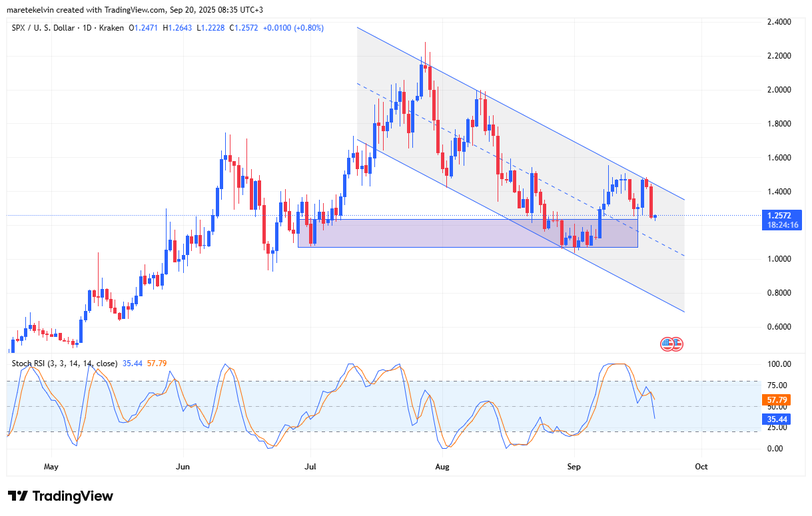This screenshot has height=516, width=812.
Task: Click the candle countdown timer 18:24:16
Action: pos(781,225)
